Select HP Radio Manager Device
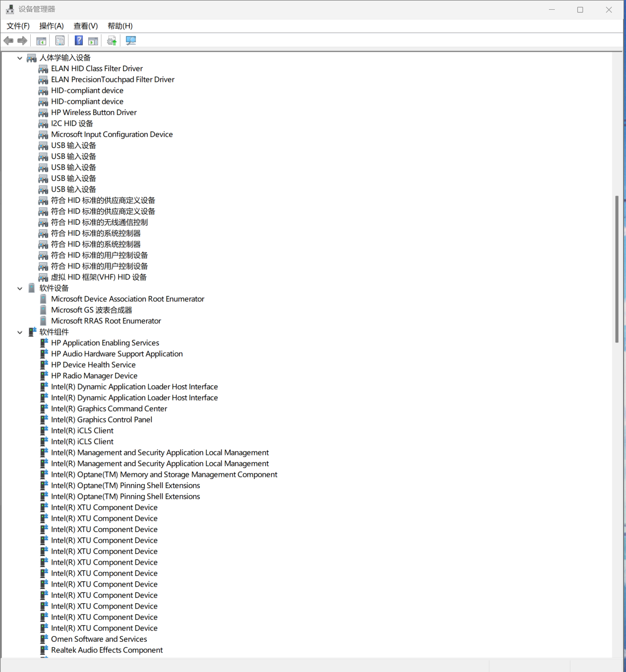This screenshot has height=672, width=626. 94,376
